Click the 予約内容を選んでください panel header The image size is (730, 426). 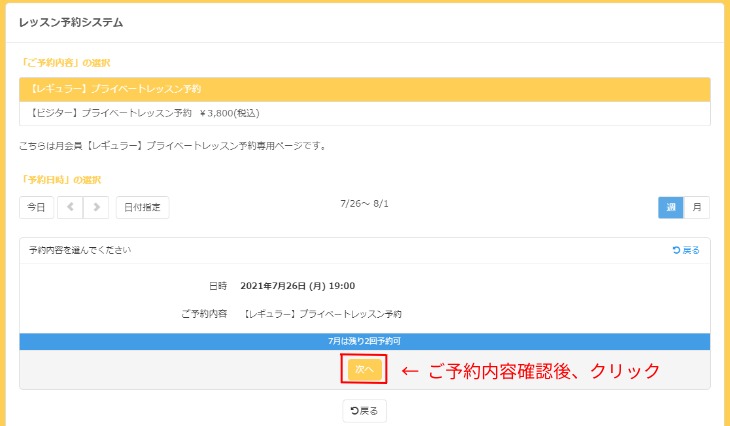click(80, 250)
